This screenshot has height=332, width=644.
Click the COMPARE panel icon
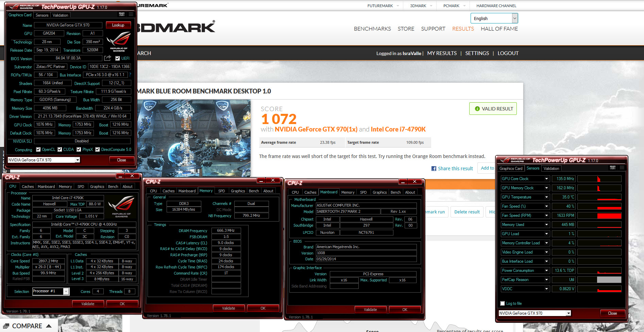click(x=6, y=326)
